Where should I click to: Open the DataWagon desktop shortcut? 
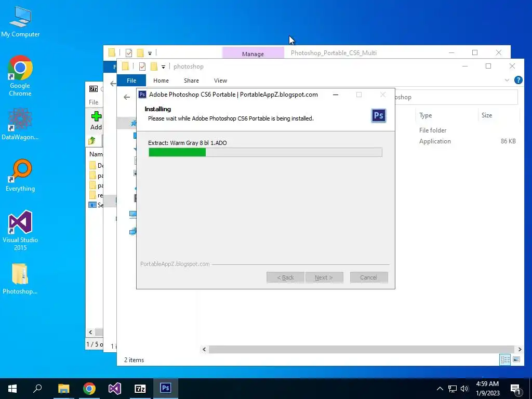click(x=20, y=124)
